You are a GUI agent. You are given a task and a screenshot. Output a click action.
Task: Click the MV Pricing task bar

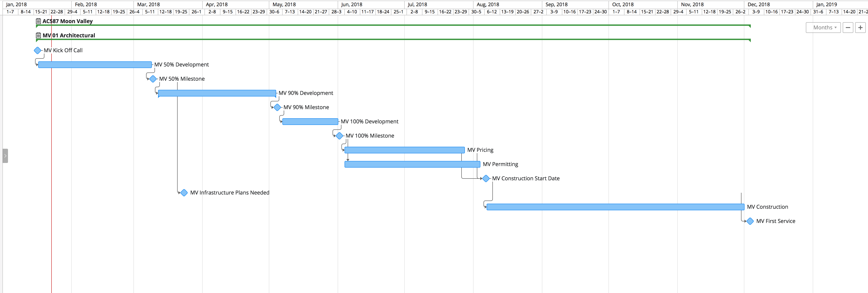[404, 150]
